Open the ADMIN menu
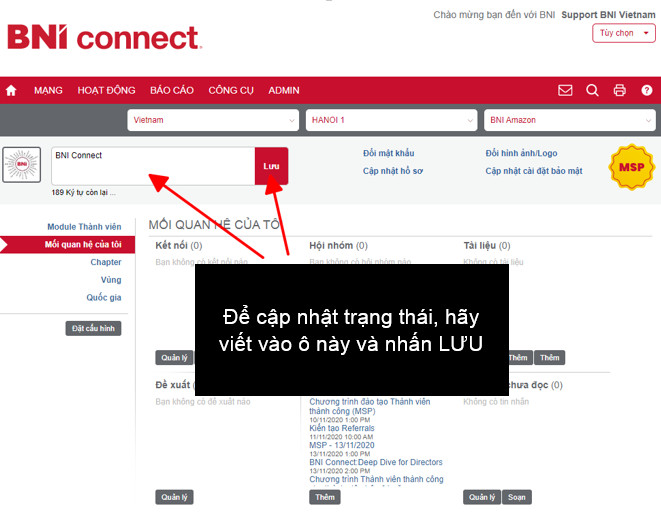The height and width of the screenshot is (516, 661). click(x=284, y=90)
